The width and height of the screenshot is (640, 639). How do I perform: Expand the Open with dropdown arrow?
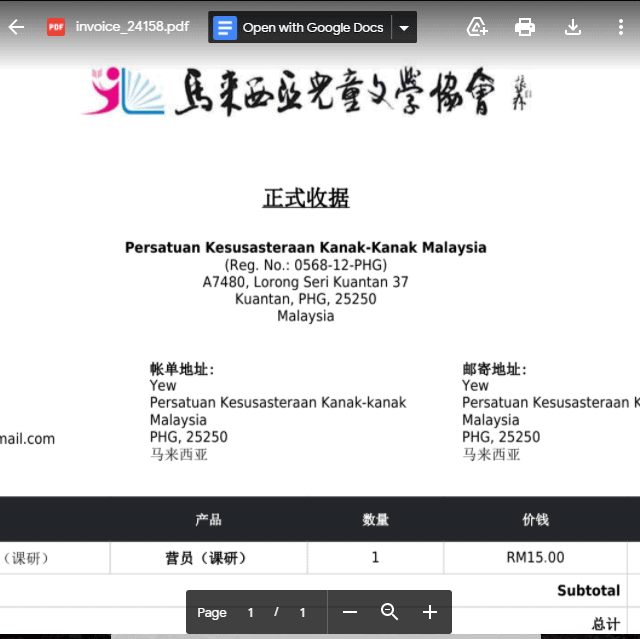(404, 28)
